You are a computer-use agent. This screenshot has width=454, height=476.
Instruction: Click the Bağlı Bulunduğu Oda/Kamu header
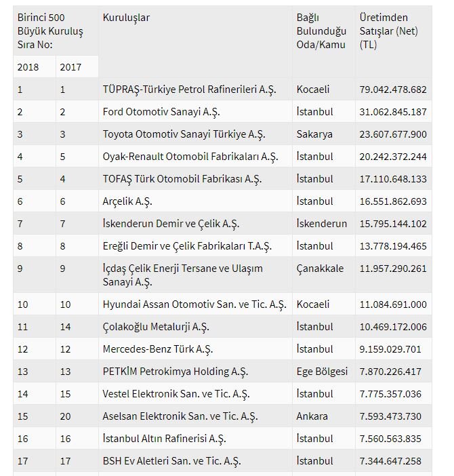321,31
